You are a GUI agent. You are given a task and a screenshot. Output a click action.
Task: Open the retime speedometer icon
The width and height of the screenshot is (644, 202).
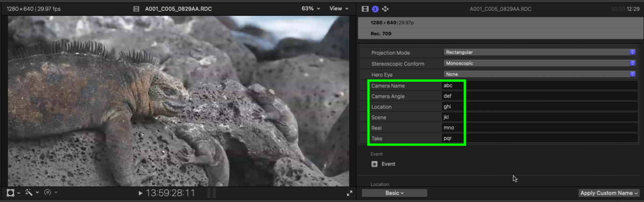coord(47,193)
